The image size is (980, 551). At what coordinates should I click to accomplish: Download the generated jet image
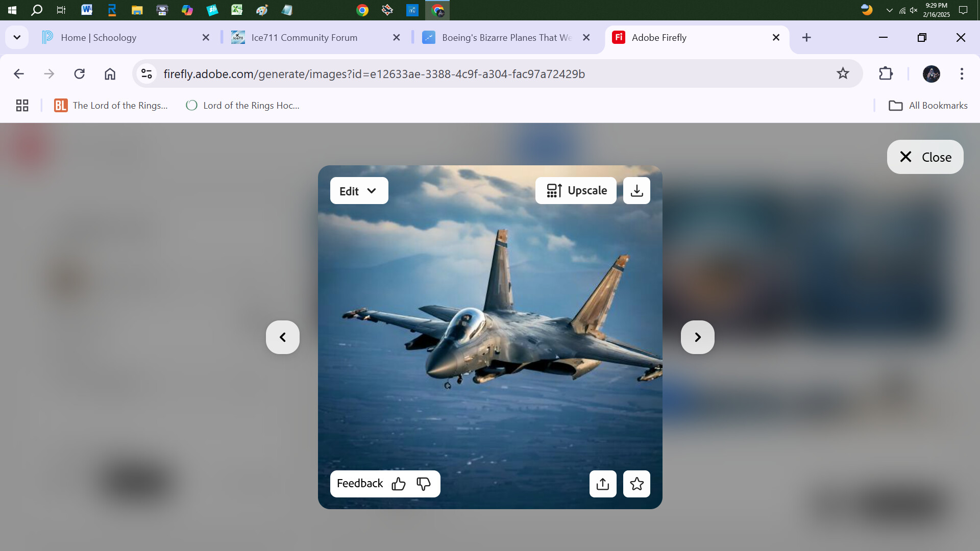tap(636, 191)
